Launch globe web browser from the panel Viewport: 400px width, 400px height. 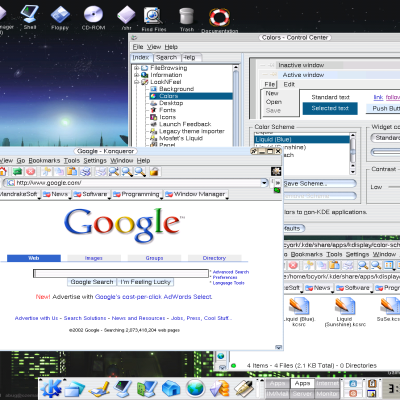(195, 389)
